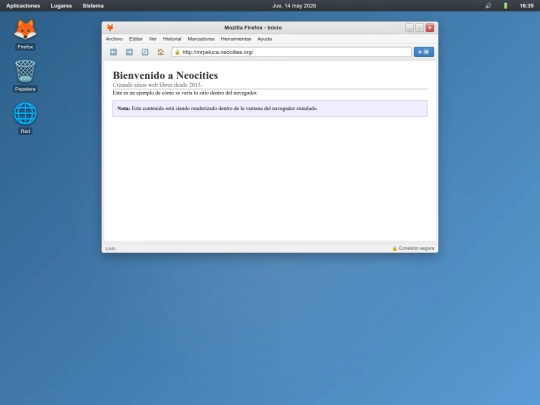
Task: Open the Ayuda menu
Action: 264,39
